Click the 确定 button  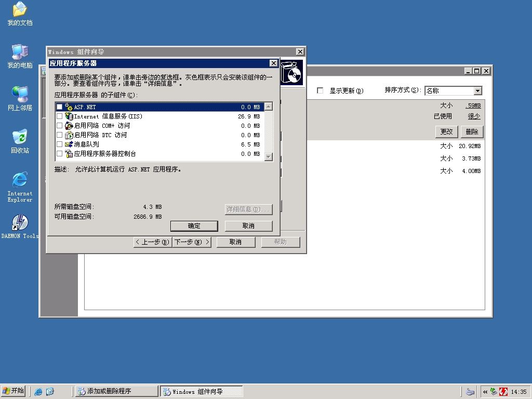pyautogui.click(x=194, y=226)
